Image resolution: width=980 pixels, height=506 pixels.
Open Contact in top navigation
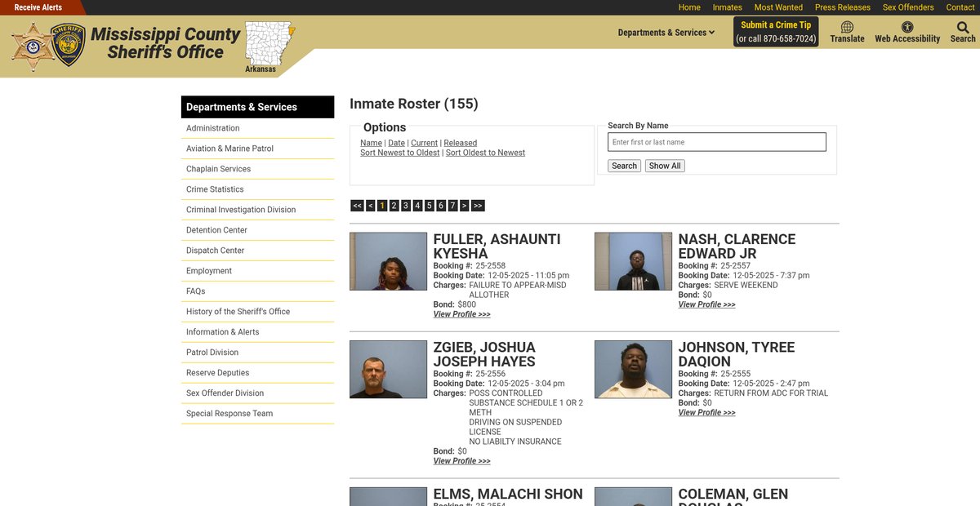pos(960,7)
